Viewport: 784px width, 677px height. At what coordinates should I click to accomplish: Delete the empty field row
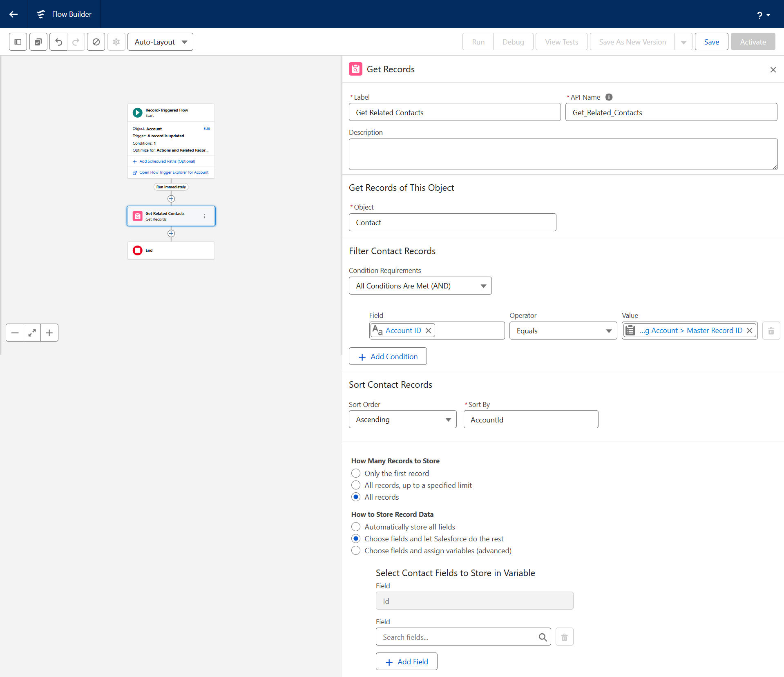click(564, 637)
